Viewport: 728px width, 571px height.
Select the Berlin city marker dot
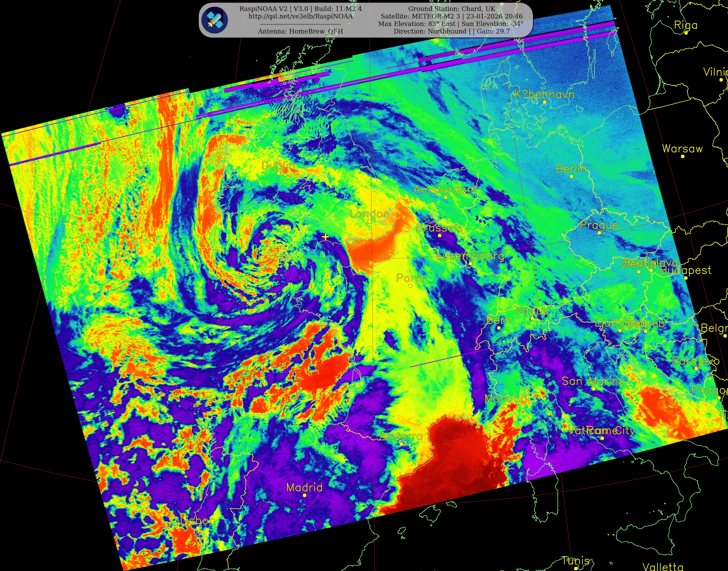click(571, 176)
